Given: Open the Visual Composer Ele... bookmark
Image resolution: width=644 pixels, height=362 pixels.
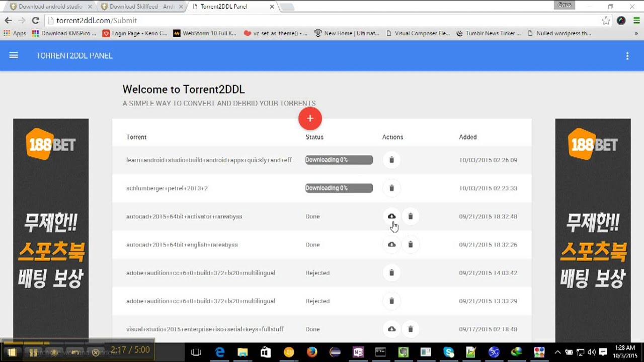Looking at the screenshot, I should 418,33.
